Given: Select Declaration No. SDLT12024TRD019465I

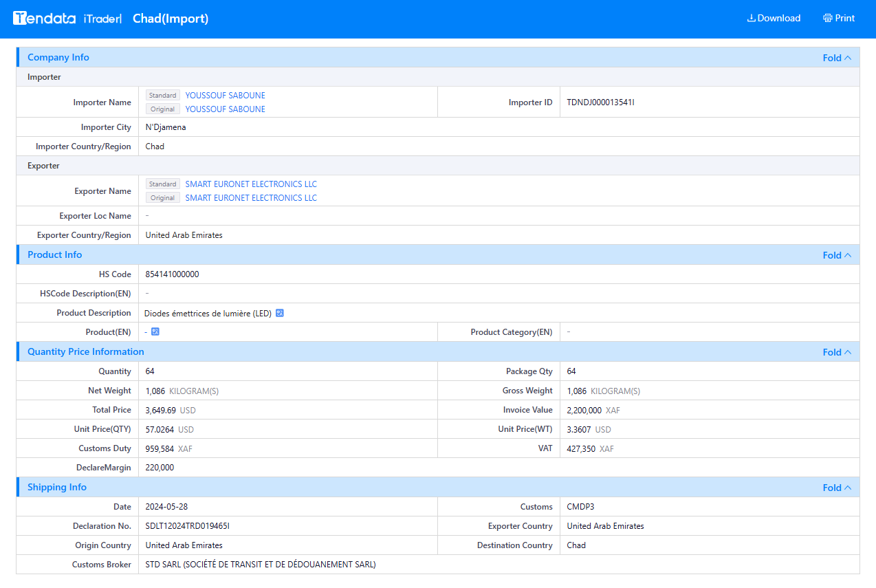Looking at the screenshot, I should [187, 526].
